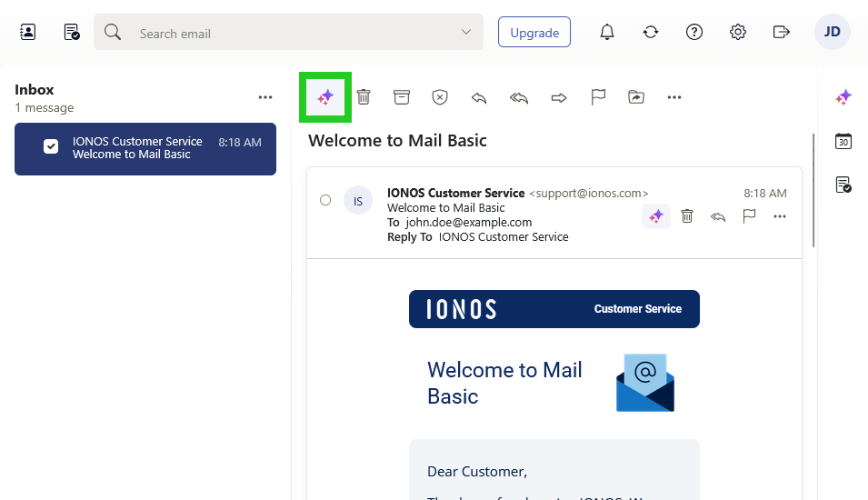Click the AI sparkle icon in mail toolbar
Viewport: 868px width, 500px height.
[x=325, y=97]
